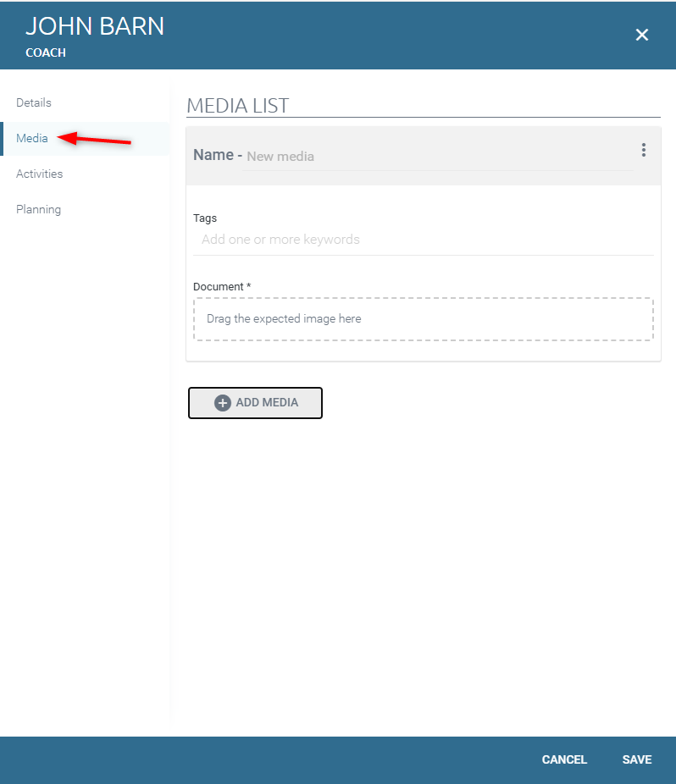Click the document image drop zone

(x=423, y=319)
